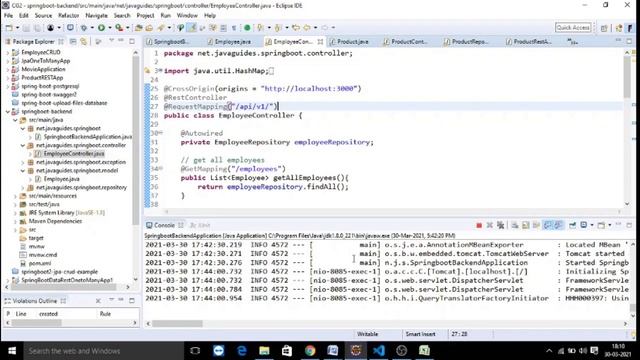This screenshot has height=360, width=640.
Task: Open the Window menu
Action: pos(187,16)
